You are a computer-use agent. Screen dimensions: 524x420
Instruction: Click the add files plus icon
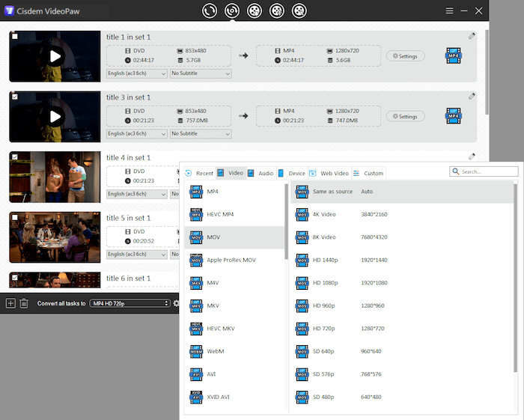[10, 303]
